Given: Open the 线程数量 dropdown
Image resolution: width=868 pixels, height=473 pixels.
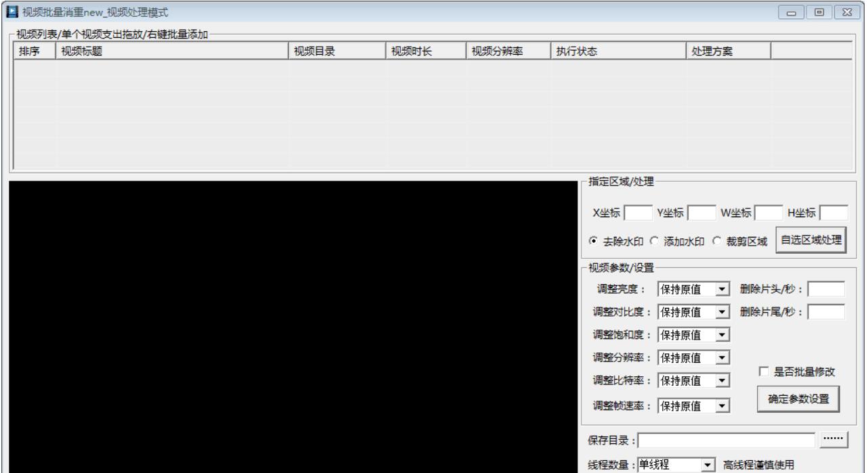Looking at the screenshot, I should 709,464.
